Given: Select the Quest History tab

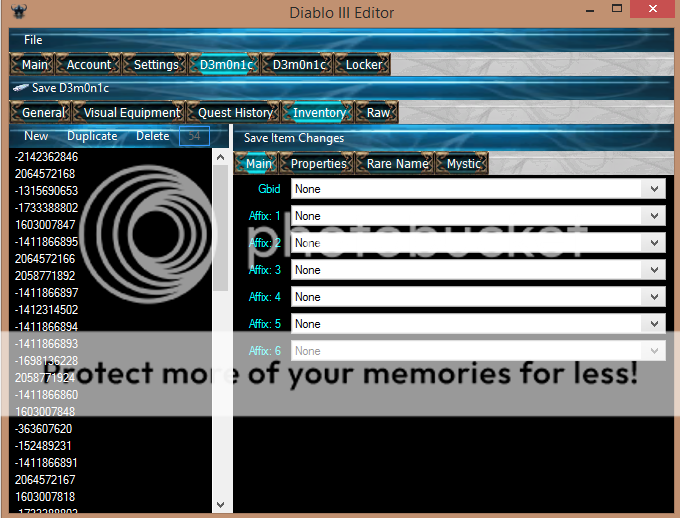Looking at the screenshot, I should coord(235,113).
